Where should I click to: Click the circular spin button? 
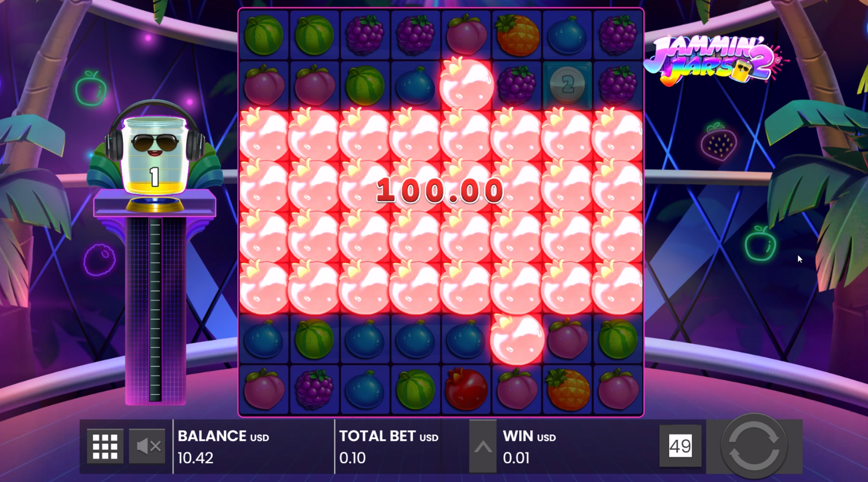754,447
